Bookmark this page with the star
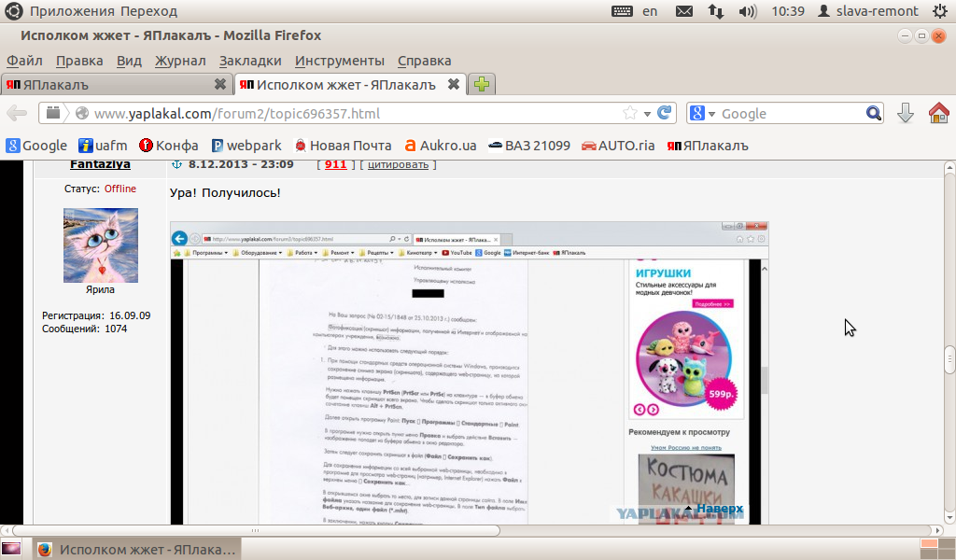The image size is (956, 560). [630, 113]
